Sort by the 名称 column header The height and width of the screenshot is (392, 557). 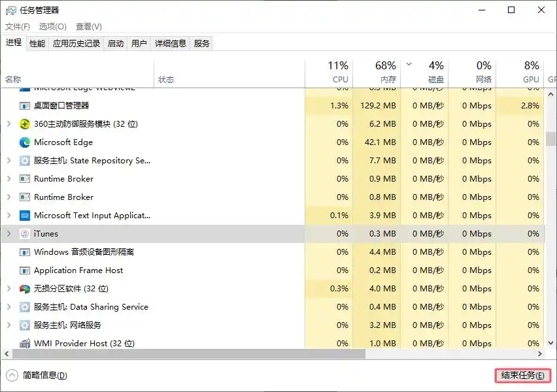77,74
